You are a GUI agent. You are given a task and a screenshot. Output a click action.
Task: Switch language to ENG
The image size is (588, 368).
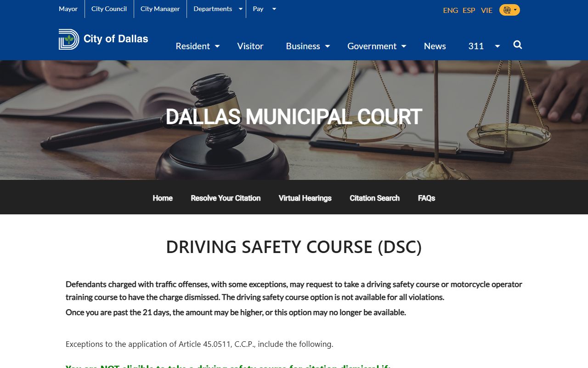pos(451,10)
